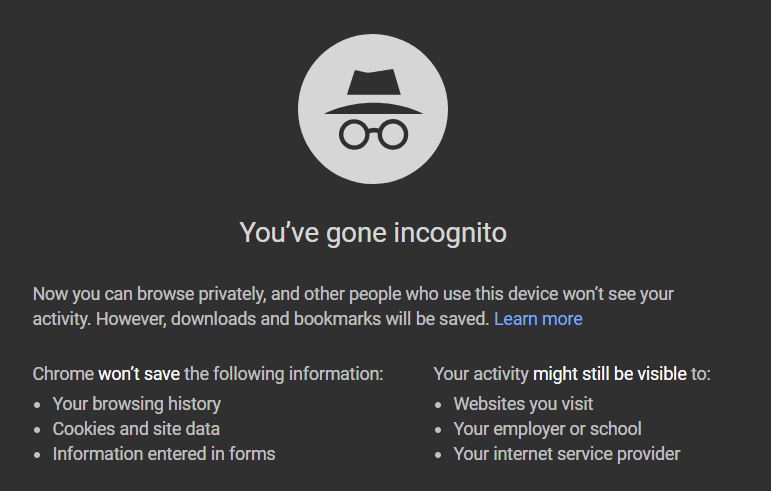Click the bullet beside "Your browsing history"

[x=37, y=405]
